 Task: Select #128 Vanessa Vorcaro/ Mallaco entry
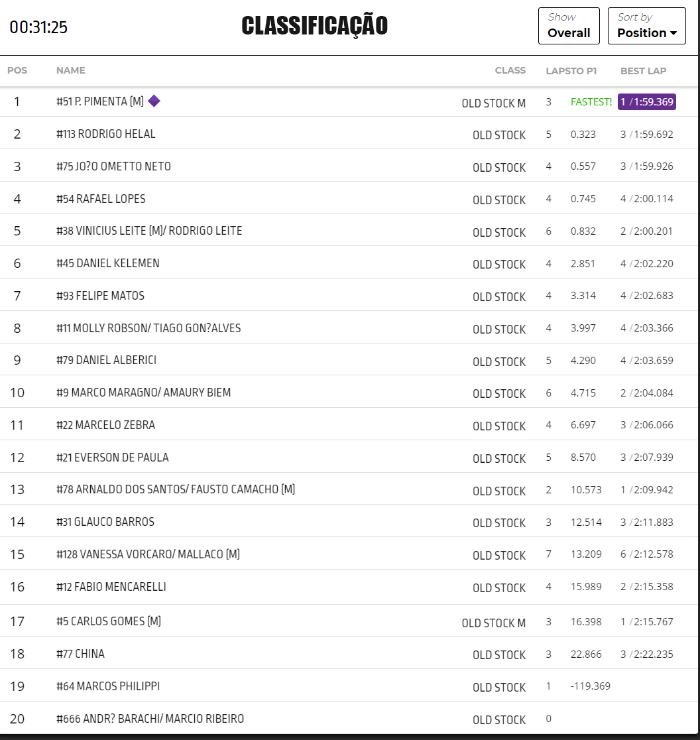pyautogui.click(x=148, y=554)
